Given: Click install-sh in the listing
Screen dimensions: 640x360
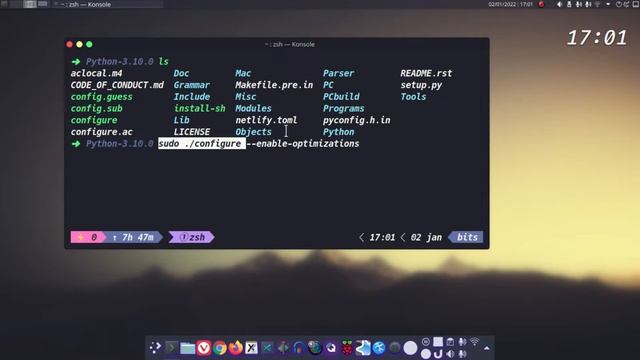Looking at the screenshot, I should click(200, 109).
